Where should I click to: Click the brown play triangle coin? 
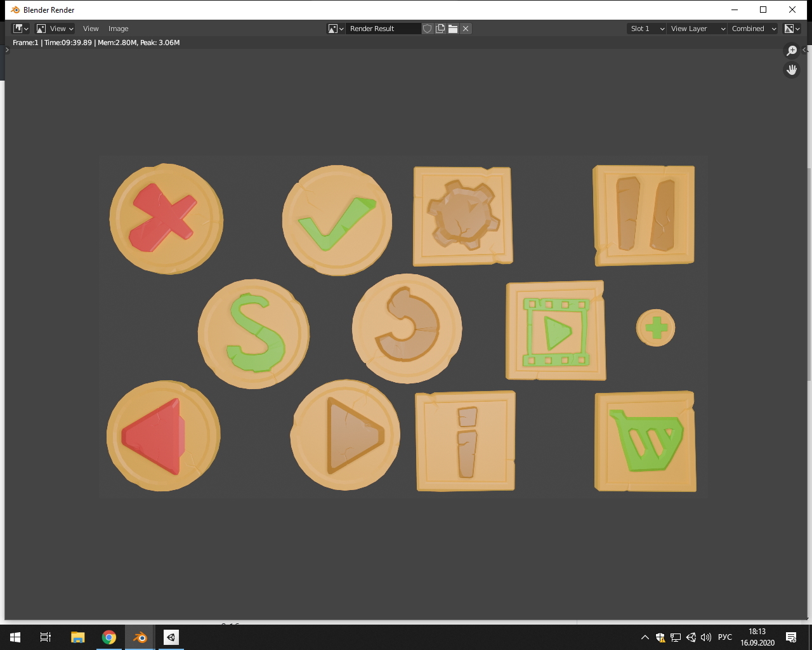coord(346,435)
